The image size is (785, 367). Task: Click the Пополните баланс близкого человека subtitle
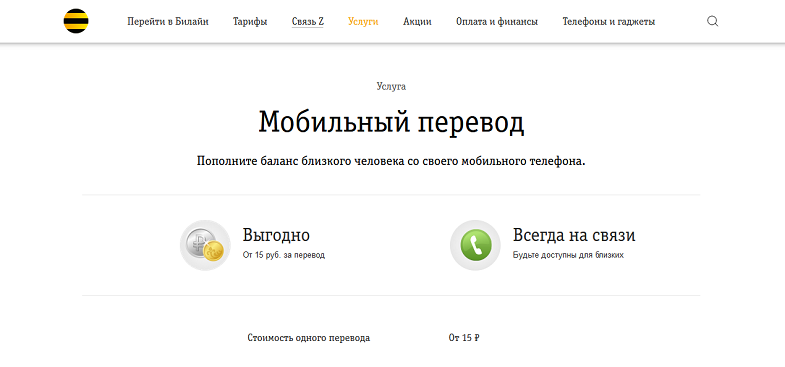[x=391, y=162]
